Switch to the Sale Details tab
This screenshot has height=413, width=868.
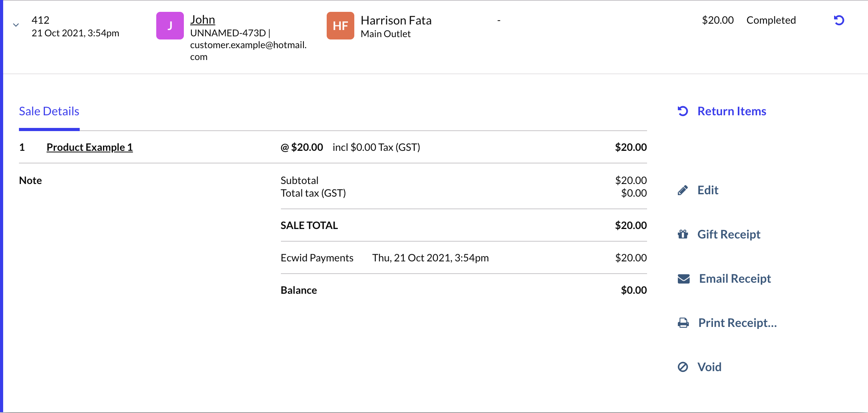49,111
